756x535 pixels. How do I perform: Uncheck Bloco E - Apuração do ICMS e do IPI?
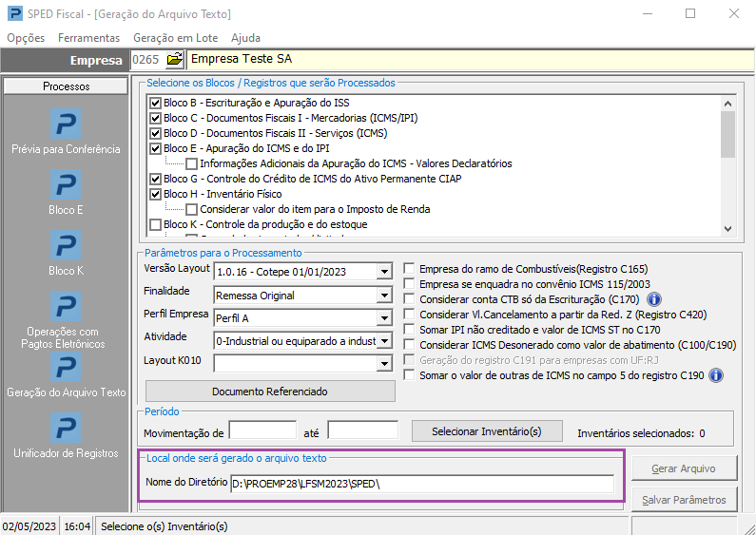[x=155, y=148]
